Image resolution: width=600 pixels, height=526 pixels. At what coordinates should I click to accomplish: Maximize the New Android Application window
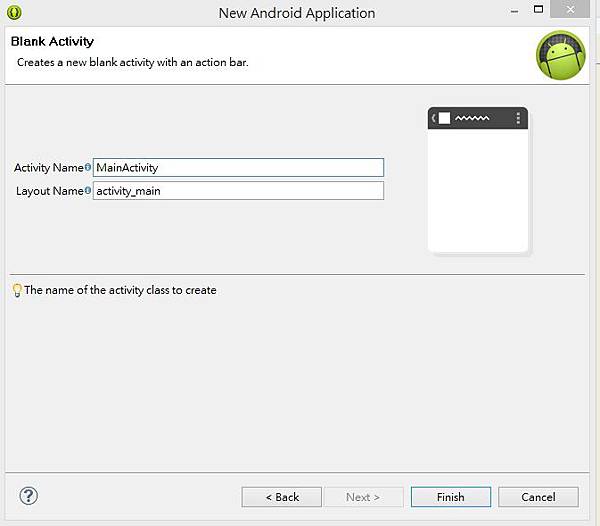click(x=538, y=10)
